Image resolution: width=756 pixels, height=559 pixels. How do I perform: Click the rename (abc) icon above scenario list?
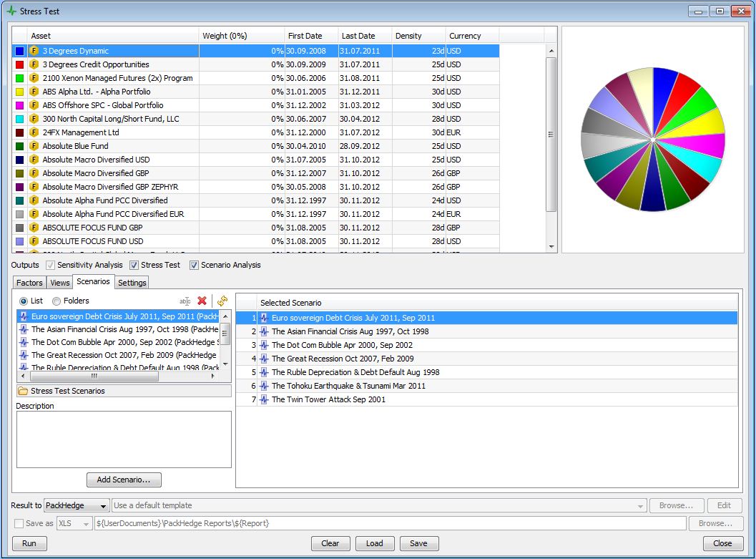click(x=185, y=301)
